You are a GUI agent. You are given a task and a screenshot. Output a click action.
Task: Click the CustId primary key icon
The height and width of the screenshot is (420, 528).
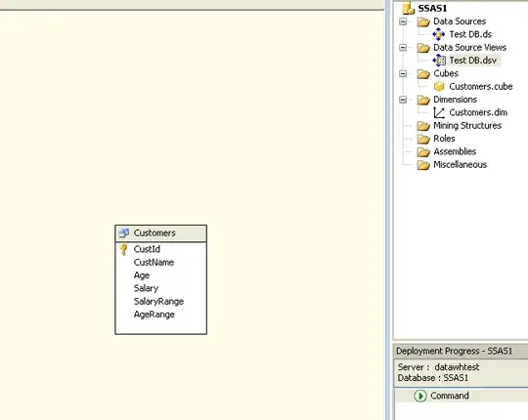coord(123,249)
